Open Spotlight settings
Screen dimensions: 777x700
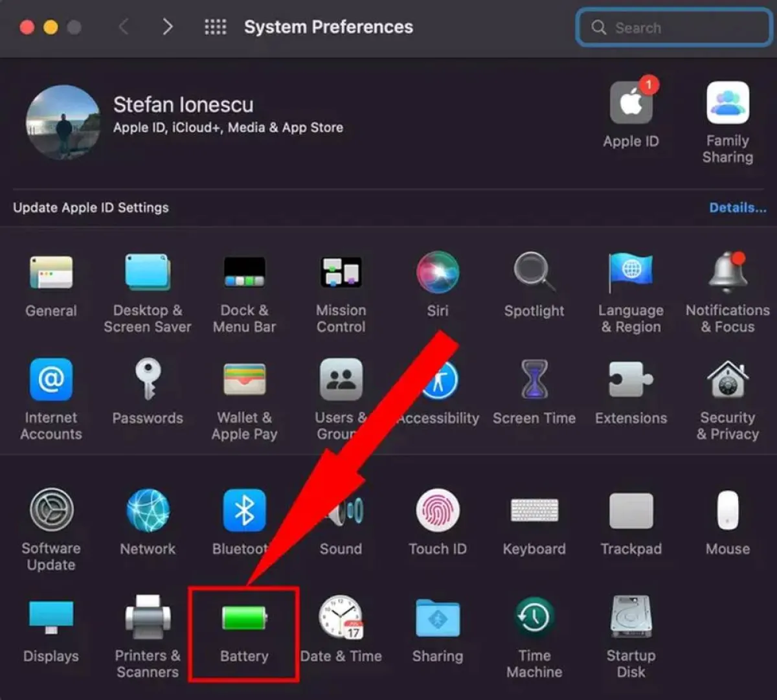(534, 272)
